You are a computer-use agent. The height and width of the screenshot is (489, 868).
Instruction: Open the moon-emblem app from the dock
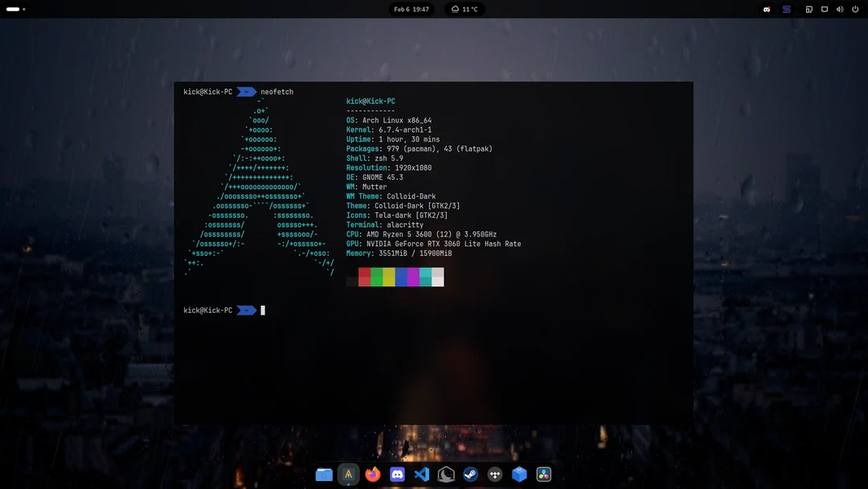445,475
